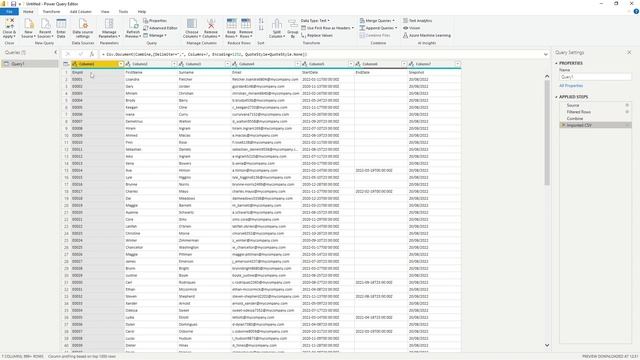Open the Column5 filter dropdown

(x=351, y=64)
